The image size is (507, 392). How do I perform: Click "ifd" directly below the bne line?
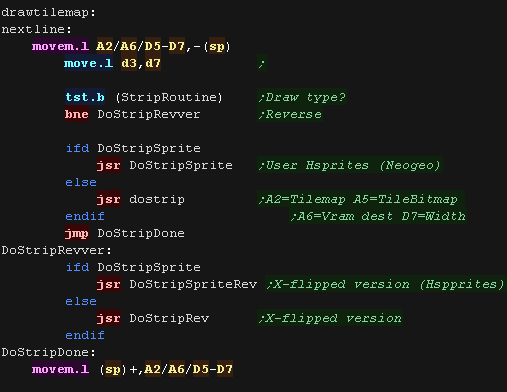click(77, 148)
